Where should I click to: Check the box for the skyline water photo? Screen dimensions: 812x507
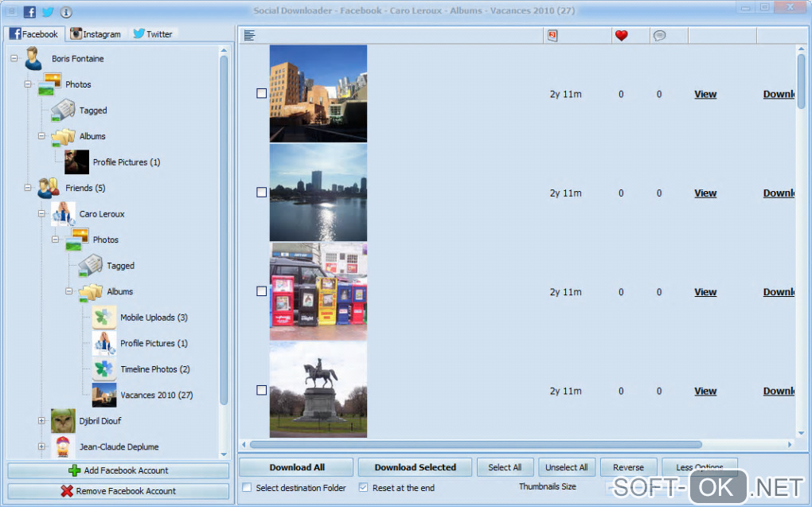(262, 192)
